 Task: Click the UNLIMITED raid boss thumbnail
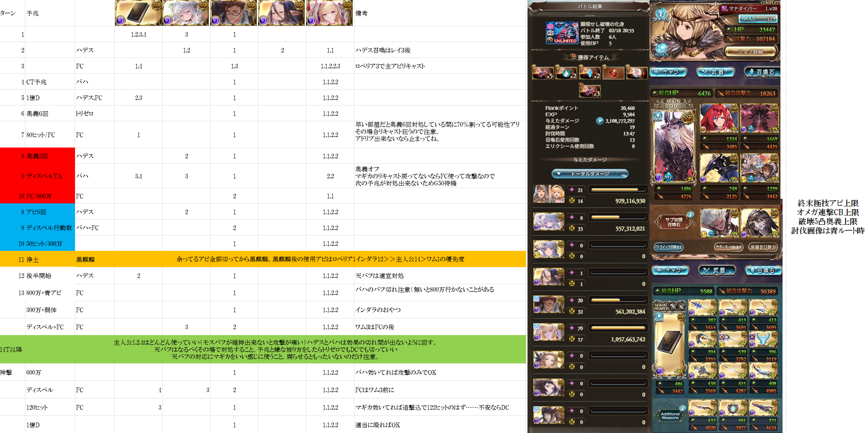562,33
